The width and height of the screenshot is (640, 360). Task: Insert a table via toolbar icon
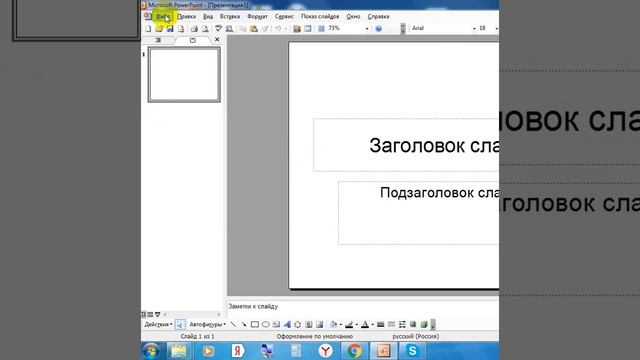308,29
